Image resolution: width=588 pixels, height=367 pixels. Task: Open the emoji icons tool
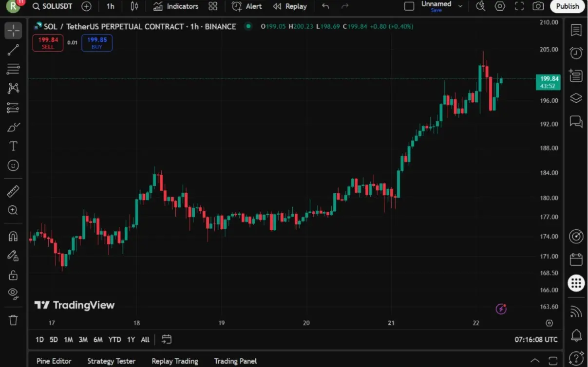click(13, 165)
